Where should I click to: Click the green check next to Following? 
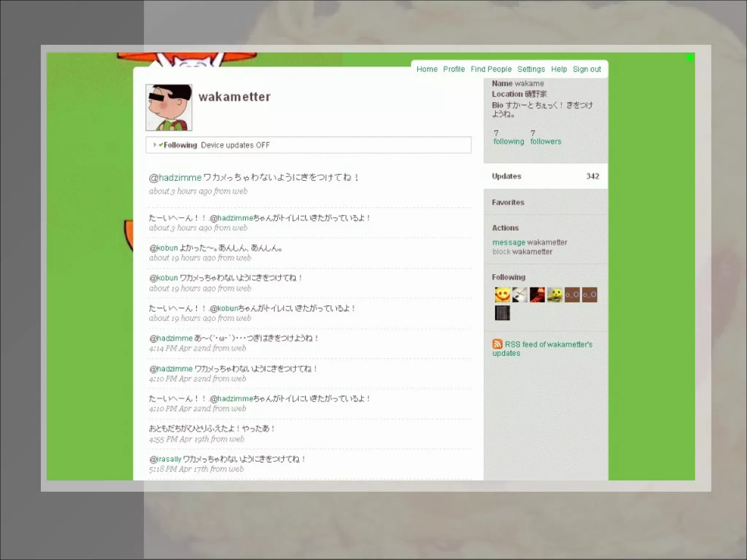(160, 145)
